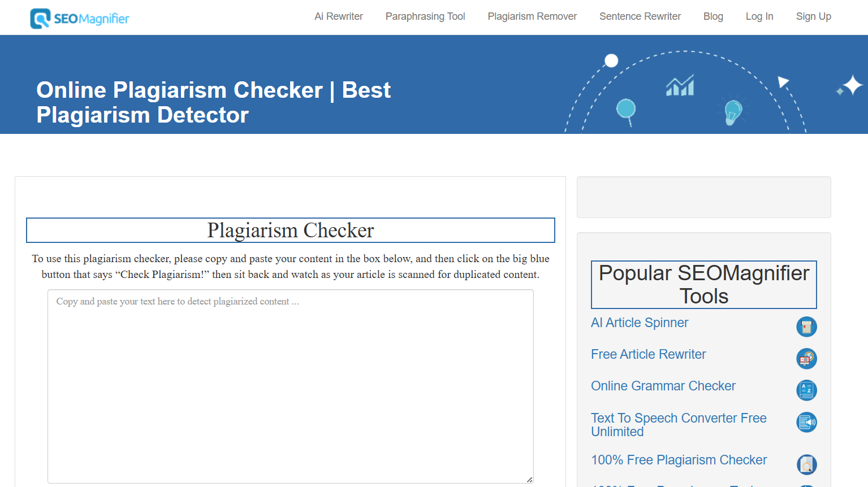Click the Text To Speech Converter link
Screen dimensions: 868x487
(x=679, y=424)
